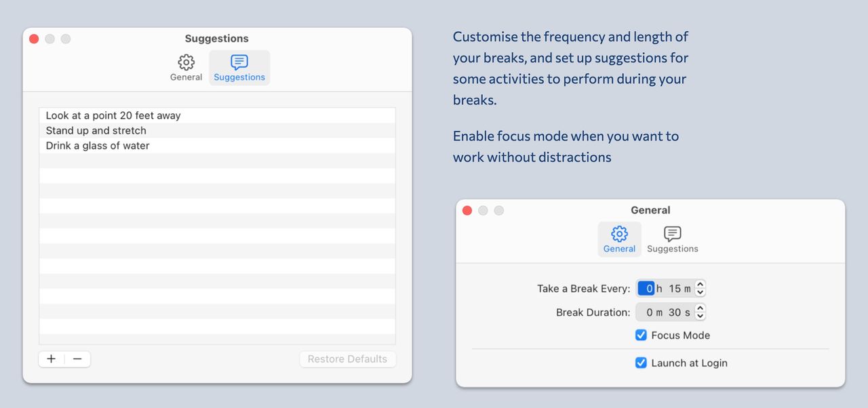
Task: Click Restore Defaults button
Action: tap(348, 359)
